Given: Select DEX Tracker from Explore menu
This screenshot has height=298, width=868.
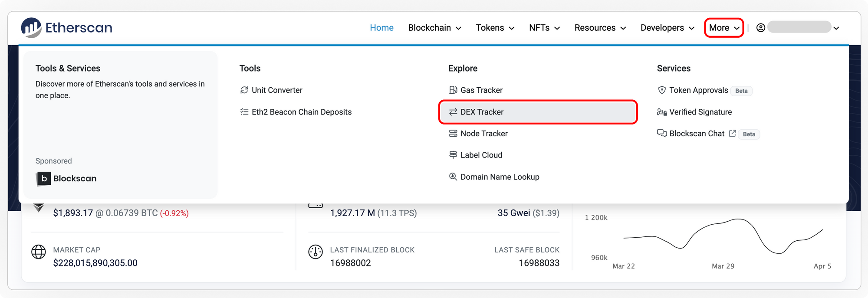Looking at the screenshot, I should [482, 112].
